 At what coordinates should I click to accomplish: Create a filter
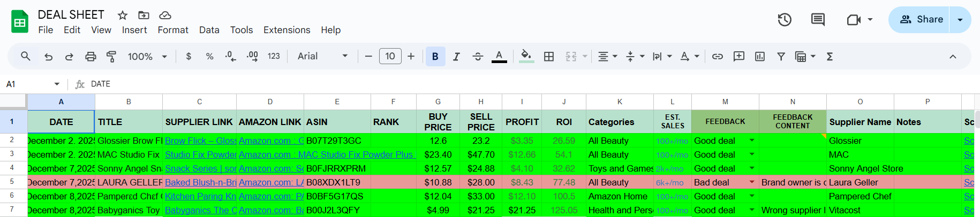pyautogui.click(x=781, y=56)
